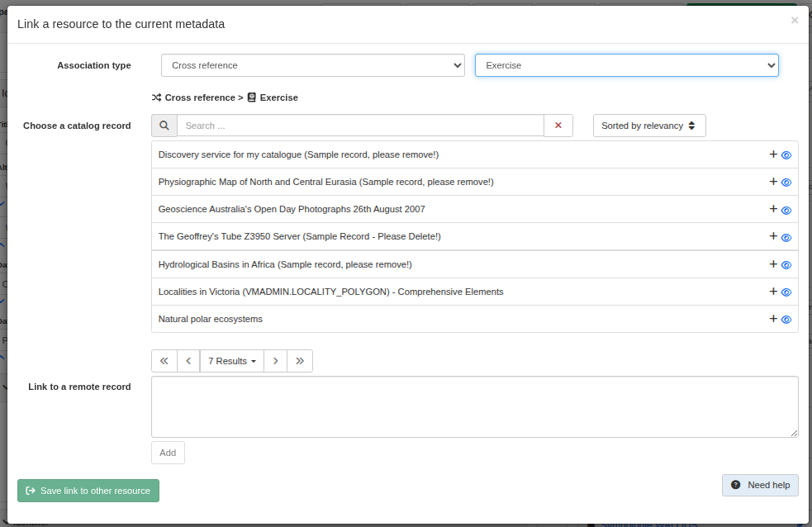The width and height of the screenshot is (812, 527).
Task: Click the magnifying glass search icon
Action: (x=164, y=126)
